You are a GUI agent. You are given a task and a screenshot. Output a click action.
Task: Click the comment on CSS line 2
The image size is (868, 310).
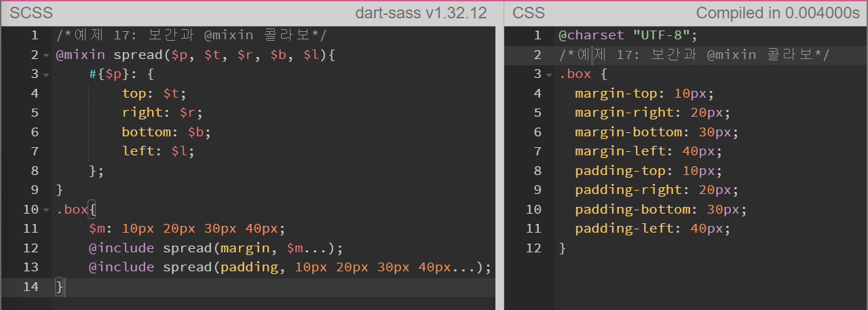pyautogui.click(x=694, y=55)
